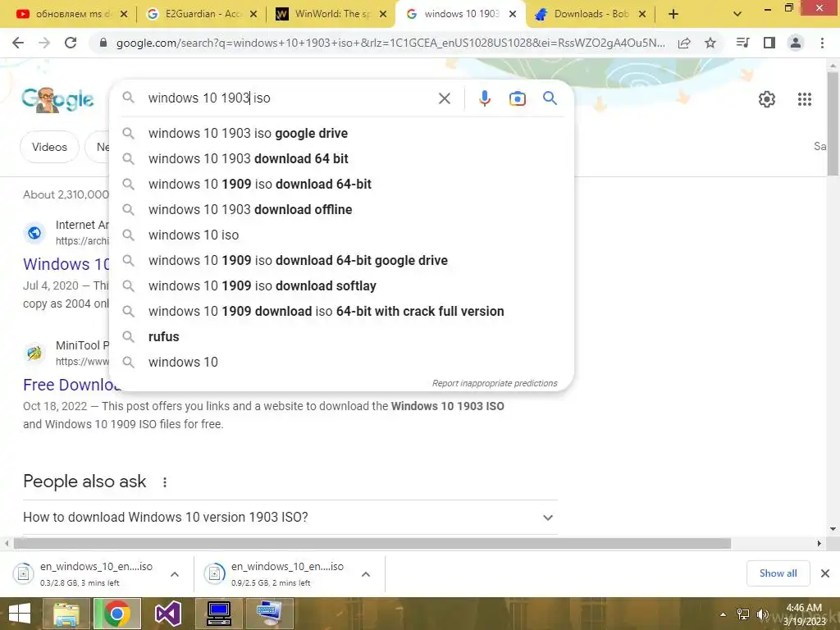
Task: Close the WinWorld tab
Action: 383,15
